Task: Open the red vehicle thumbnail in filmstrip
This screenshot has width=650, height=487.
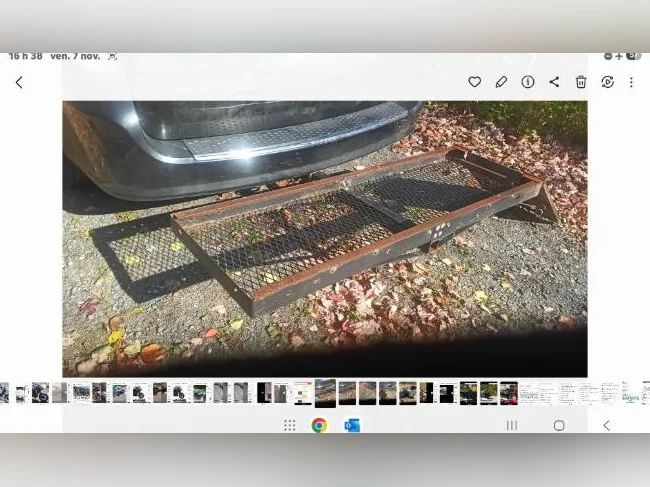Action: coord(509,393)
